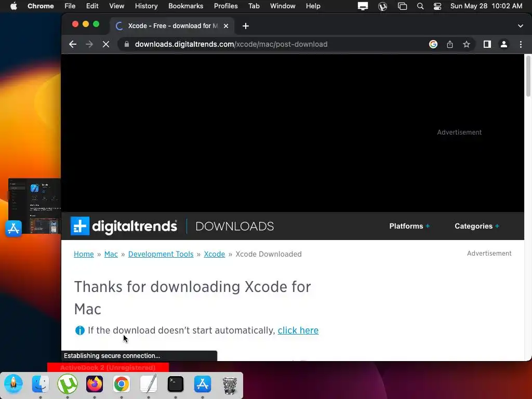Open Firefox from the dock
Viewport: 532px width, 399px height.
pyautogui.click(x=95, y=384)
